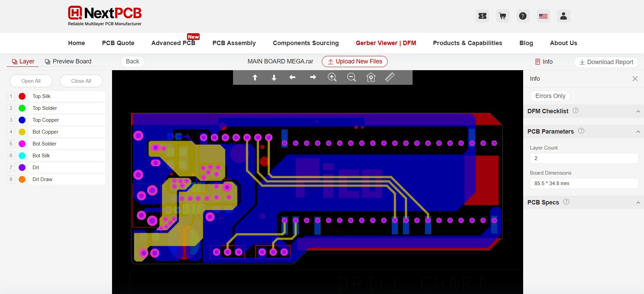Toggle Errors Only filter

550,96
